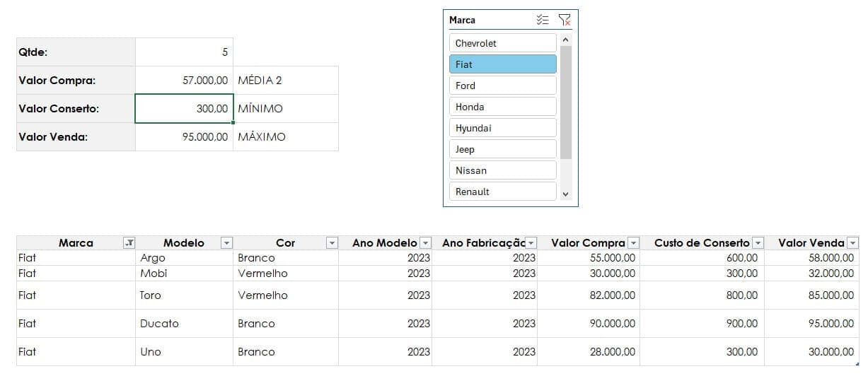Click the Custo de Conserto cell 800,00
This screenshot has height=376, width=868.
coord(703,295)
